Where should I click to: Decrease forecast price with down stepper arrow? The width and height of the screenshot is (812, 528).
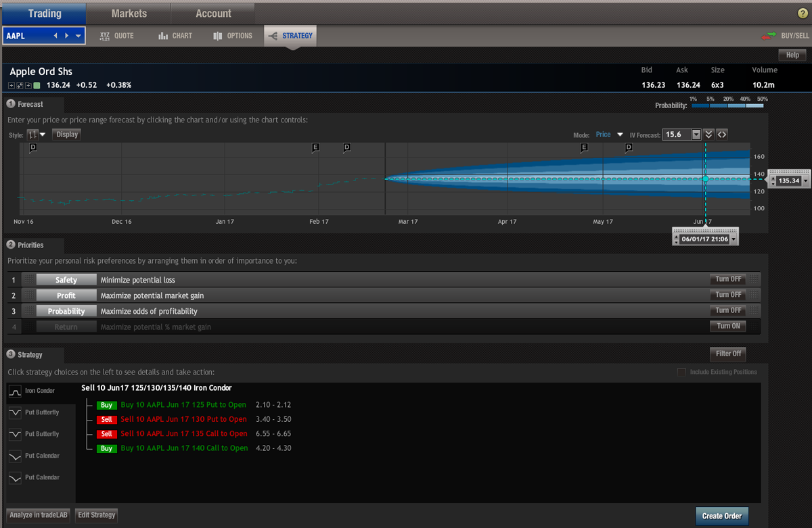point(773,183)
